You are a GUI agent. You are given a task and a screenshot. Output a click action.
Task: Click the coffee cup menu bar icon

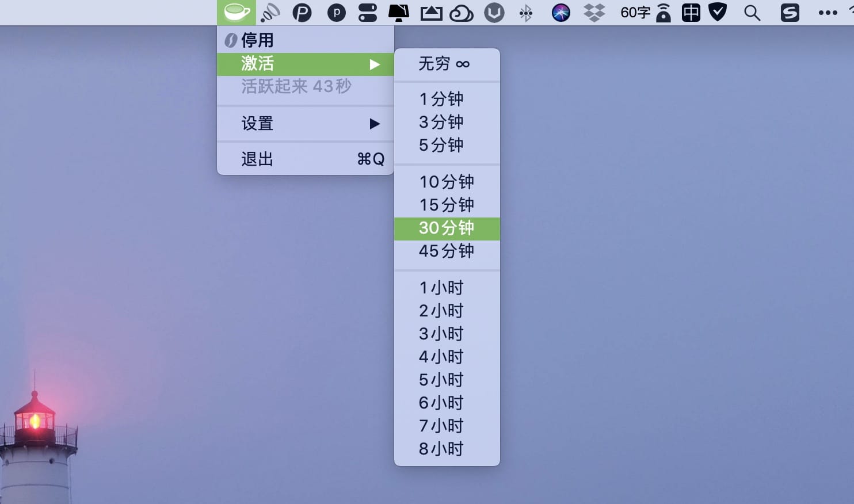pos(237,12)
